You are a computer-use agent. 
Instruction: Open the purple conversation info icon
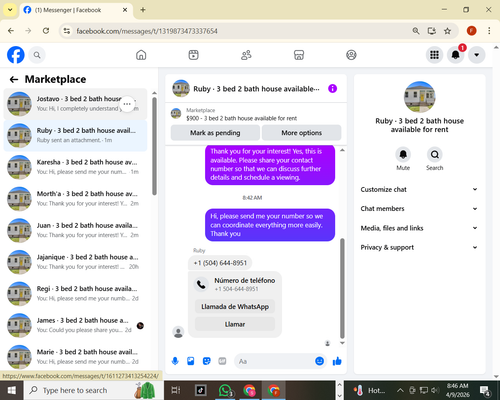[333, 89]
